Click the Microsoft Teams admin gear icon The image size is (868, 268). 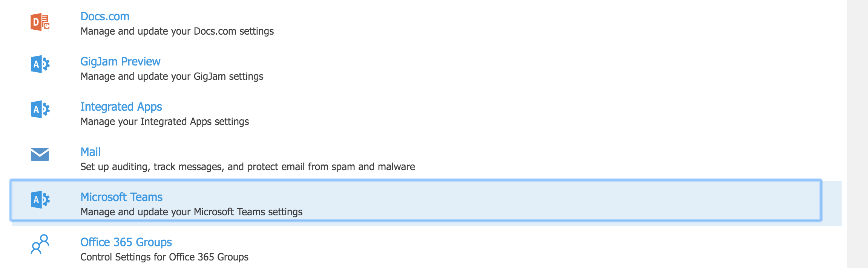tap(40, 199)
